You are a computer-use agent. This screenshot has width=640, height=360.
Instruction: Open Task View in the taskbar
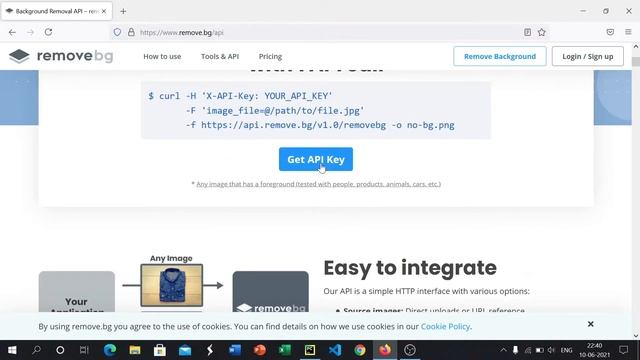(x=84, y=350)
